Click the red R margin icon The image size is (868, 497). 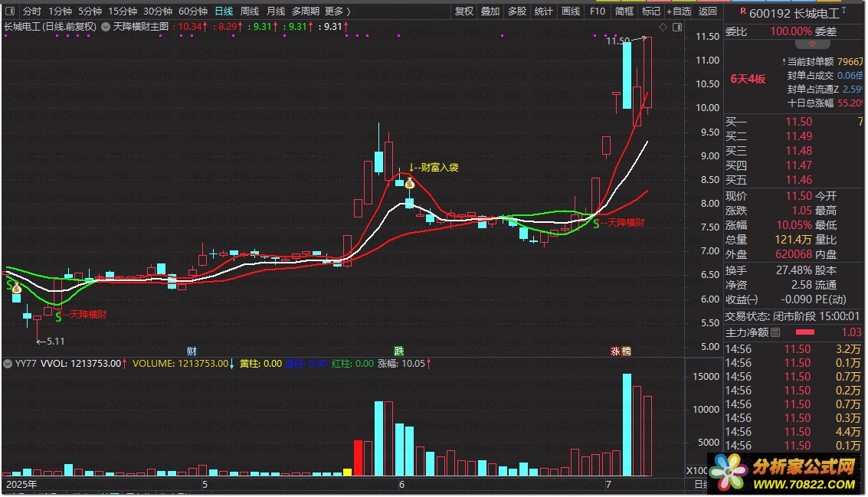[x=742, y=11]
